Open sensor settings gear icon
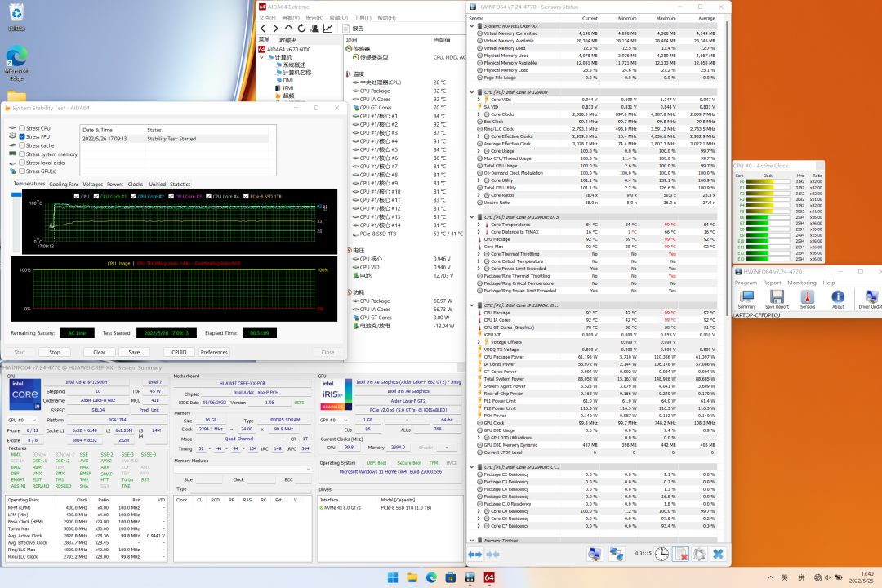The width and height of the screenshot is (882, 588). 698,555
